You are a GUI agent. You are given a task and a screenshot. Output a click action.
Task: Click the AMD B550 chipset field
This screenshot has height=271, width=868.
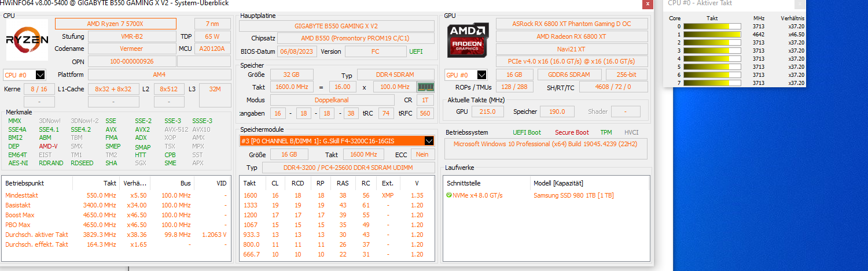tap(355, 38)
